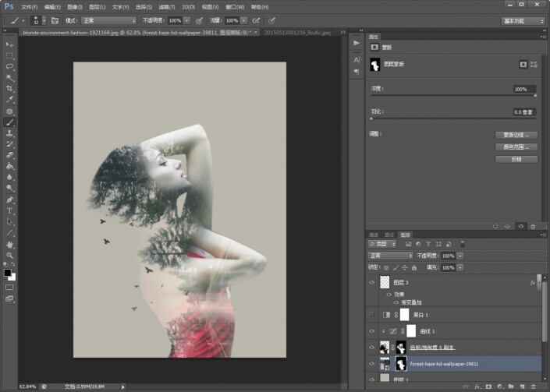Show the hidden 黑白 1 layer

[x=372, y=315]
